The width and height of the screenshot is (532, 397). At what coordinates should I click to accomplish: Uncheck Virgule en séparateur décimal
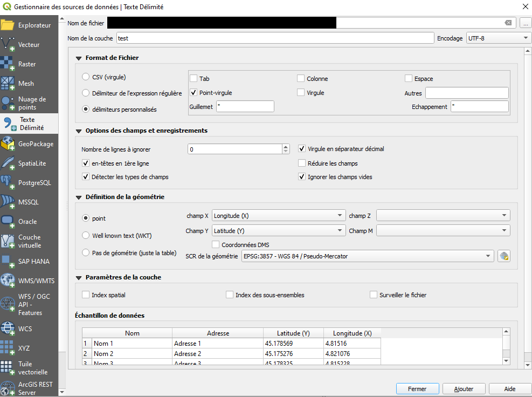point(302,149)
